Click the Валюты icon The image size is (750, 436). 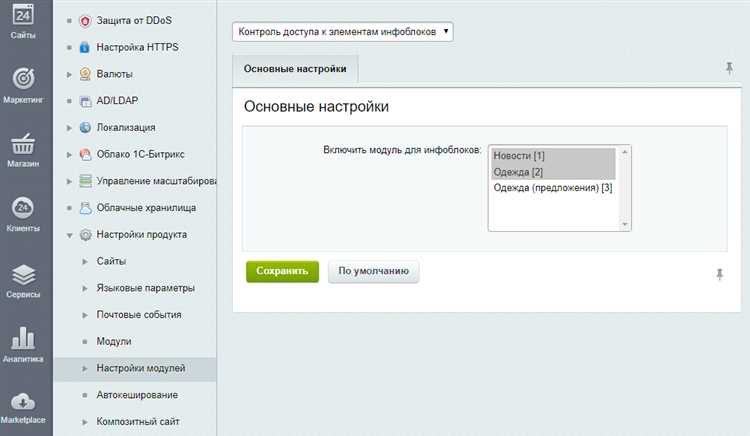coord(85,74)
